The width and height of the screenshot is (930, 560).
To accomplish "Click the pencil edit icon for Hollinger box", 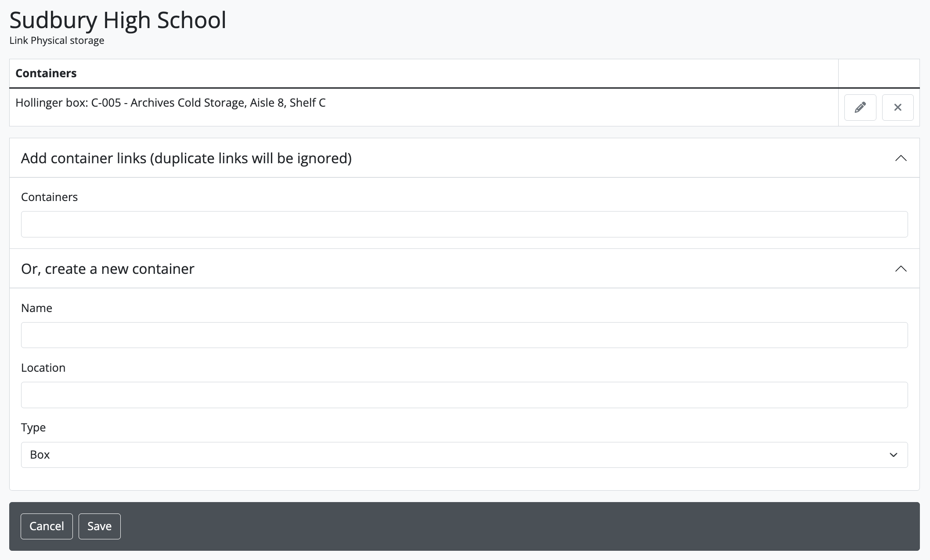I will tap(860, 108).
